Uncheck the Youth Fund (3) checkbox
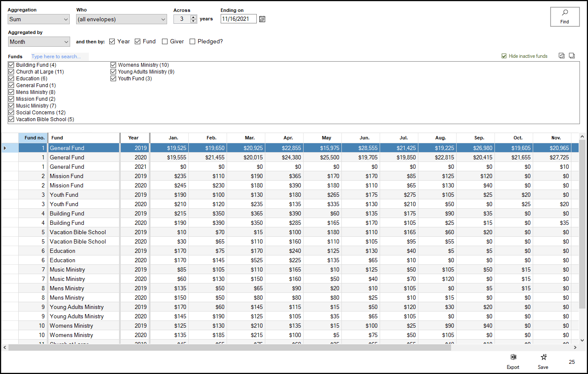 click(x=114, y=79)
